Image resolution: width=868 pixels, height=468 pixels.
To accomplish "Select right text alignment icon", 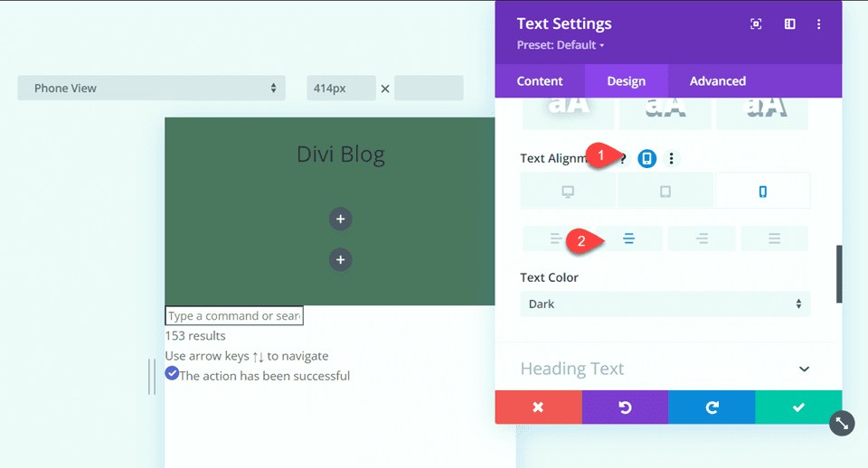I will click(x=702, y=239).
